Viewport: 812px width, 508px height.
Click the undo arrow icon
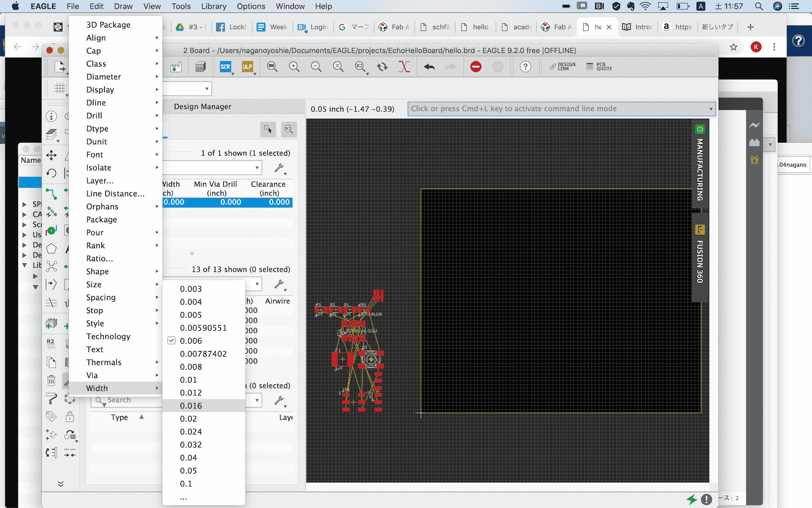[x=429, y=67]
